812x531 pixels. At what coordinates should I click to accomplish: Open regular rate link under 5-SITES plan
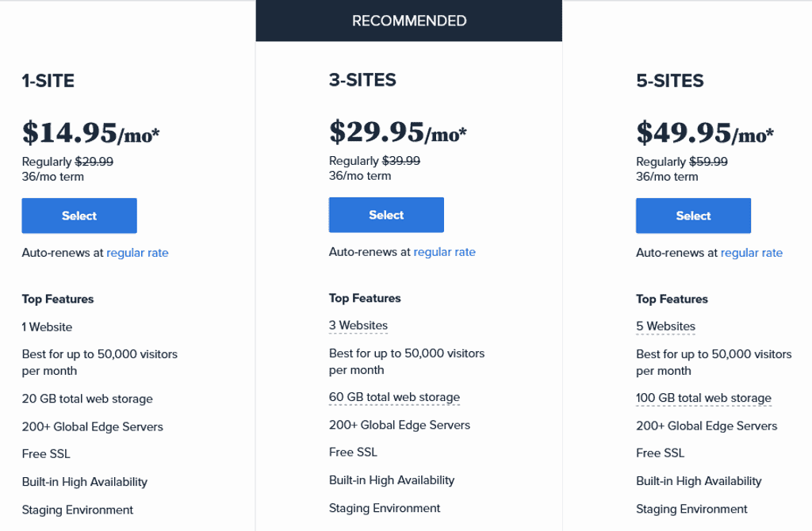(752, 253)
